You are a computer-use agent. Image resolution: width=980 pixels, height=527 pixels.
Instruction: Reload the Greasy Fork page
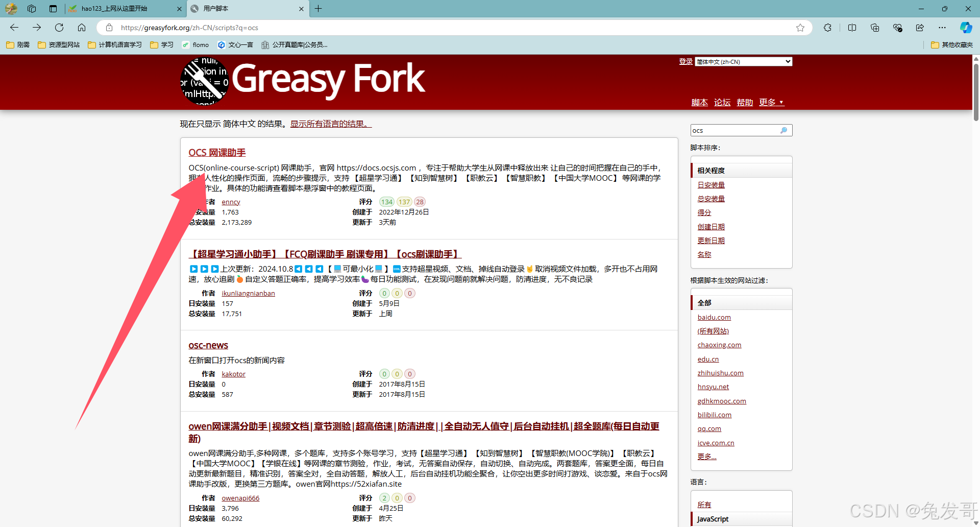[x=59, y=28]
